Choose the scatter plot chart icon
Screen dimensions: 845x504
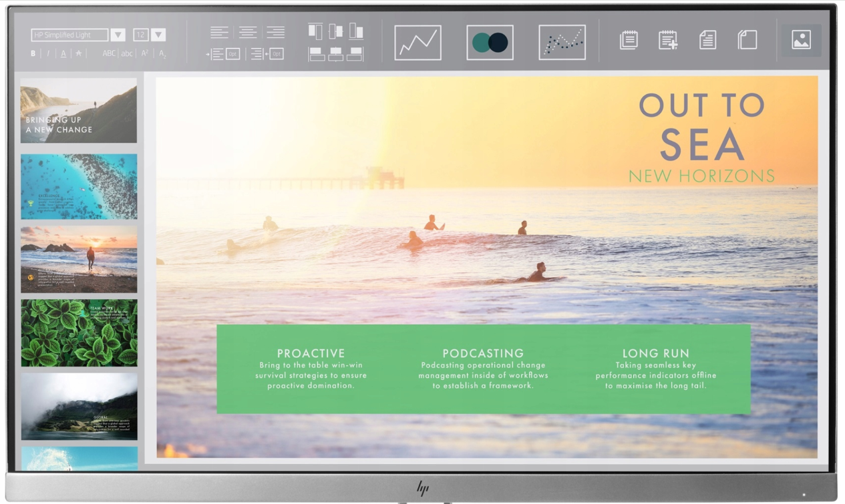point(562,43)
